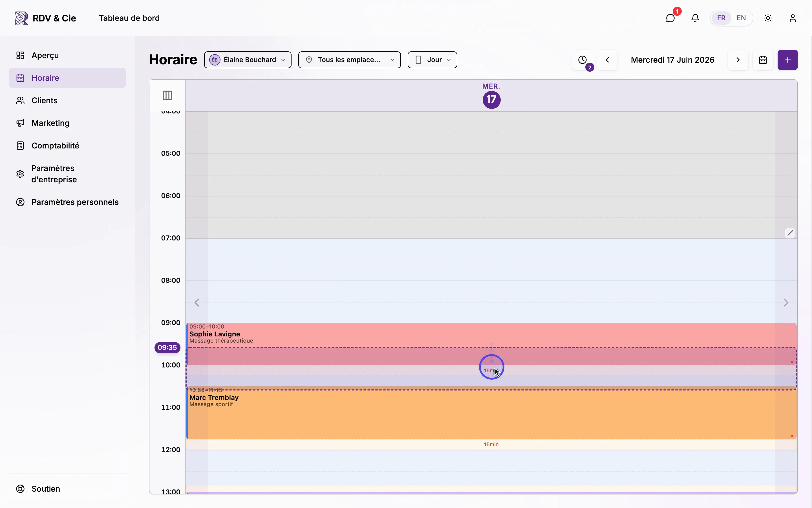812x508 pixels.
Task: Click the 09:35 current time marker
Action: tap(167, 347)
